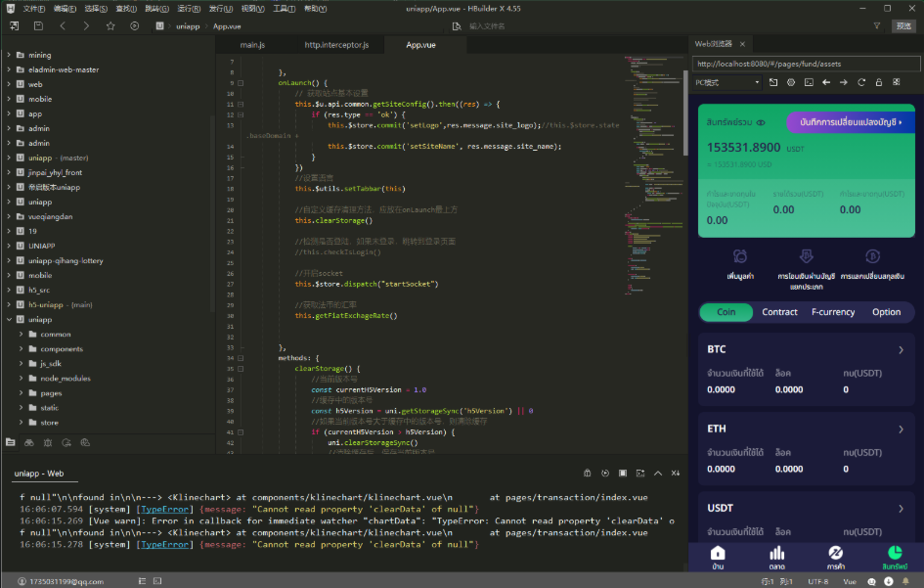
Task: Open the PC mode dropdown
Action: (x=727, y=82)
